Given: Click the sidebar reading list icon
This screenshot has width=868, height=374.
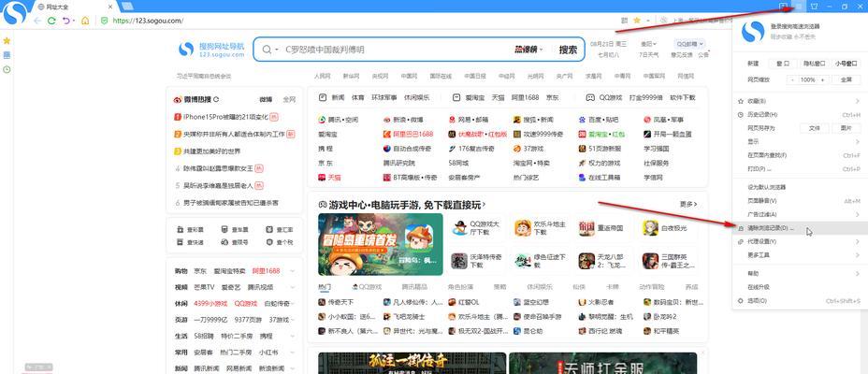Looking at the screenshot, I should coord(7,55).
